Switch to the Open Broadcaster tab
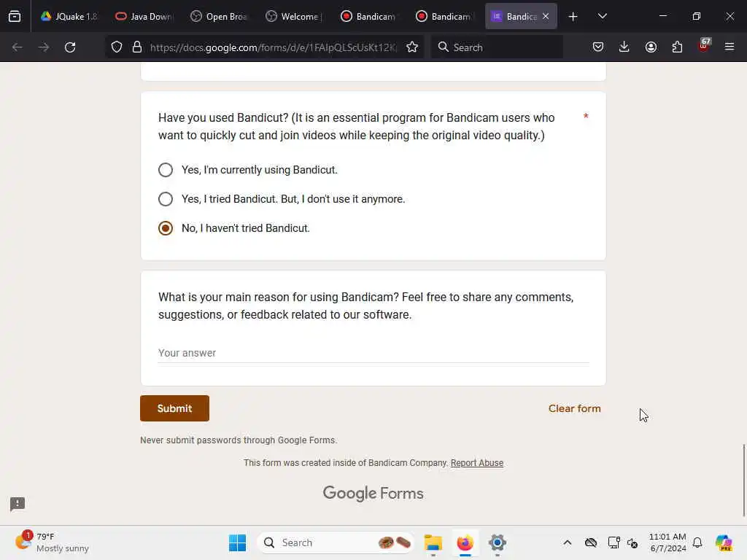747x560 pixels. (220, 16)
